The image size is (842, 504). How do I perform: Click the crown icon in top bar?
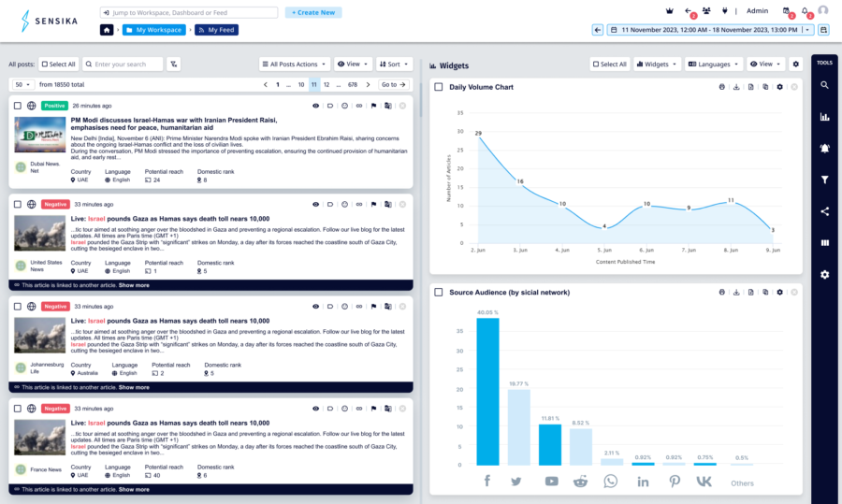pos(669,10)
